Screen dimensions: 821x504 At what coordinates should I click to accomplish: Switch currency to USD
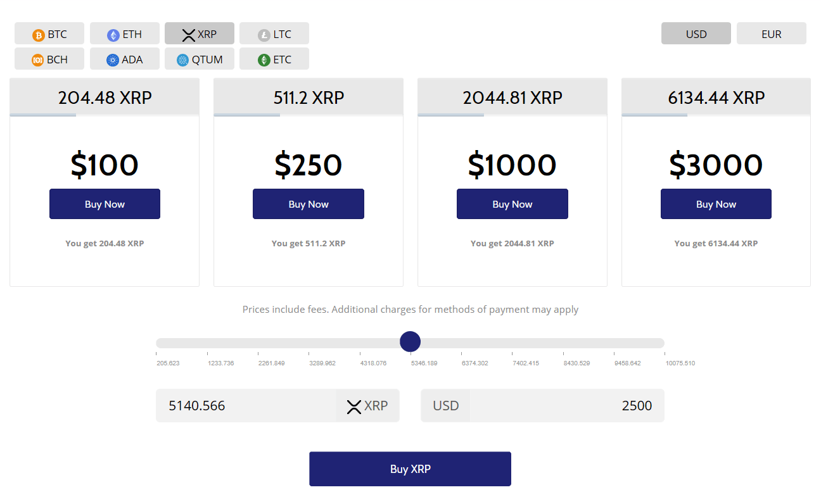coord(696,34)
